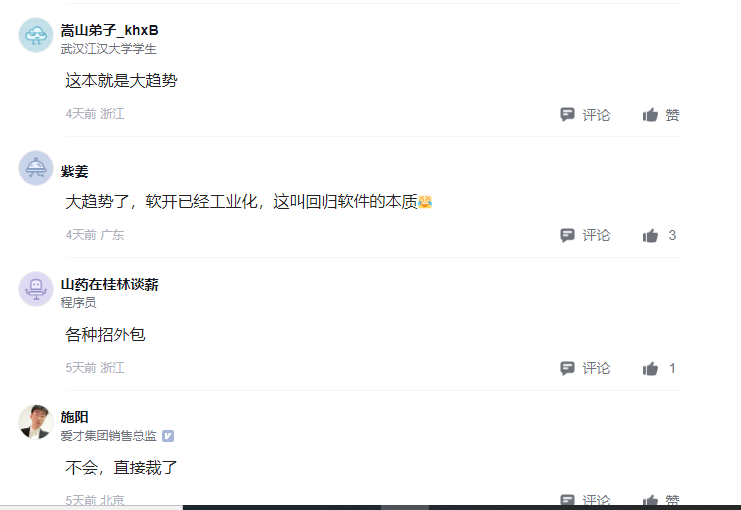Open 紫姜's UFO avatar
This screenshot has width=741, height=510.
[36, 168]
